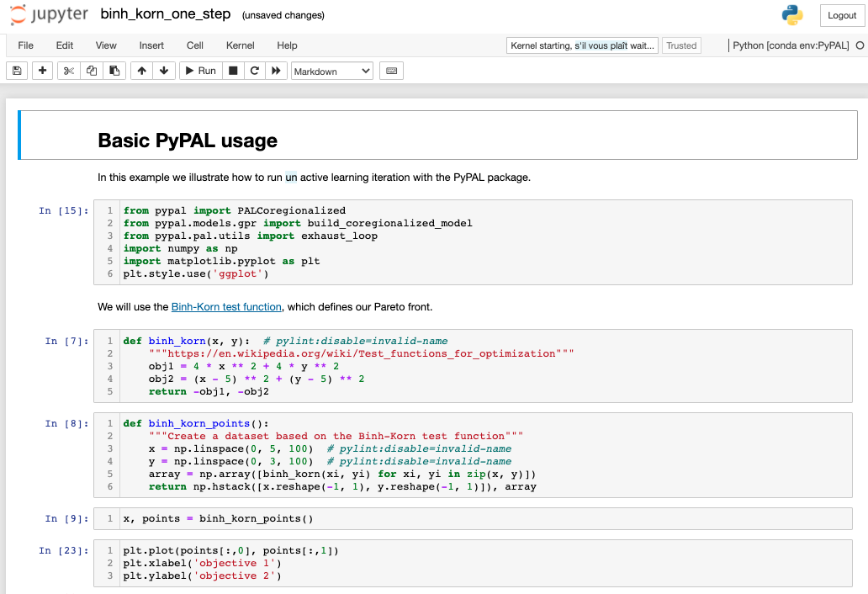This screenshot has width=868, height=594.
Task: Click the intro paragraph about active learning
Action: click(314, 178)
